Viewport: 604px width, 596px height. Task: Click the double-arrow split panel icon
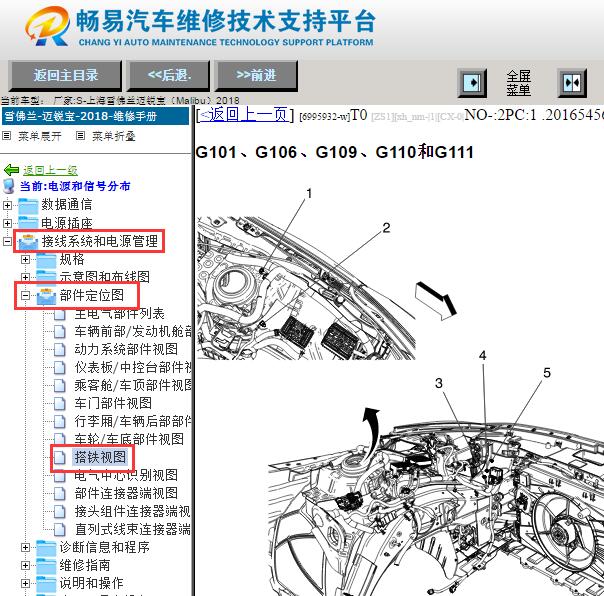[572, 83]
